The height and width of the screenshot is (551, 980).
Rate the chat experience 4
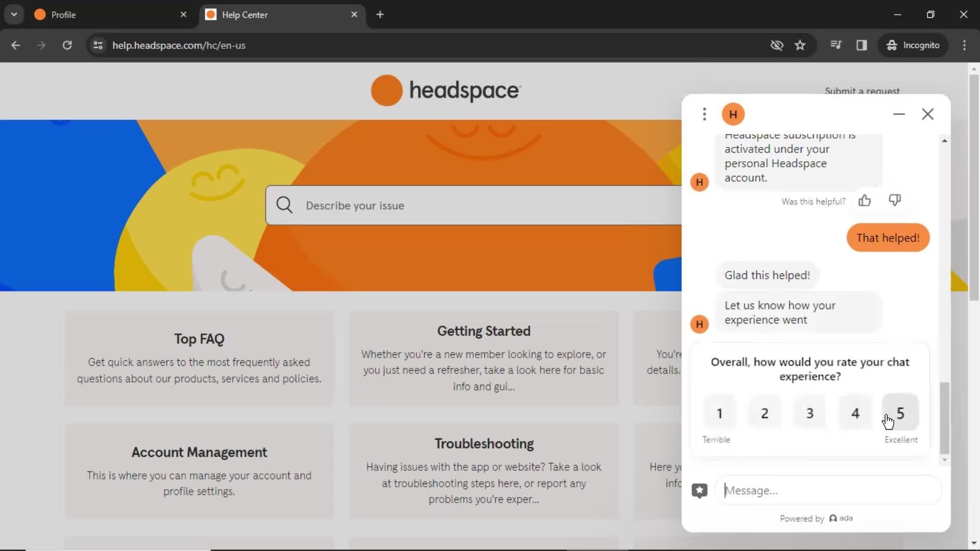tap(855, 413)
